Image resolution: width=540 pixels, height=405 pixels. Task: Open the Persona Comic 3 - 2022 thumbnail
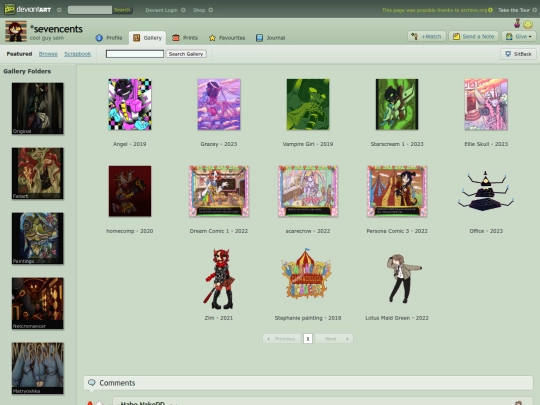[397, 191]
